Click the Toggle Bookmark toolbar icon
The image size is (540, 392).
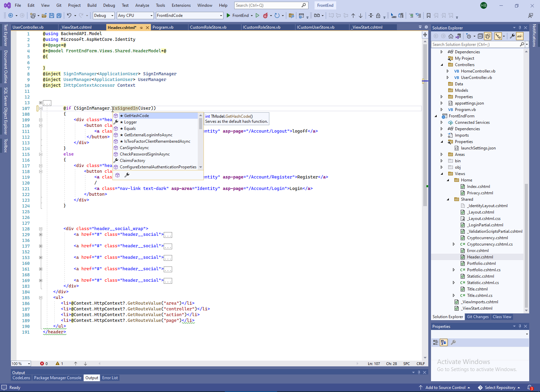428,16
